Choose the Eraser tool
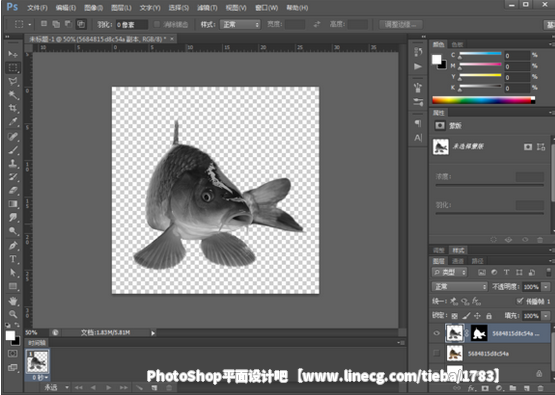The height and width of the screenshot is (395, 555). (13, 190)
